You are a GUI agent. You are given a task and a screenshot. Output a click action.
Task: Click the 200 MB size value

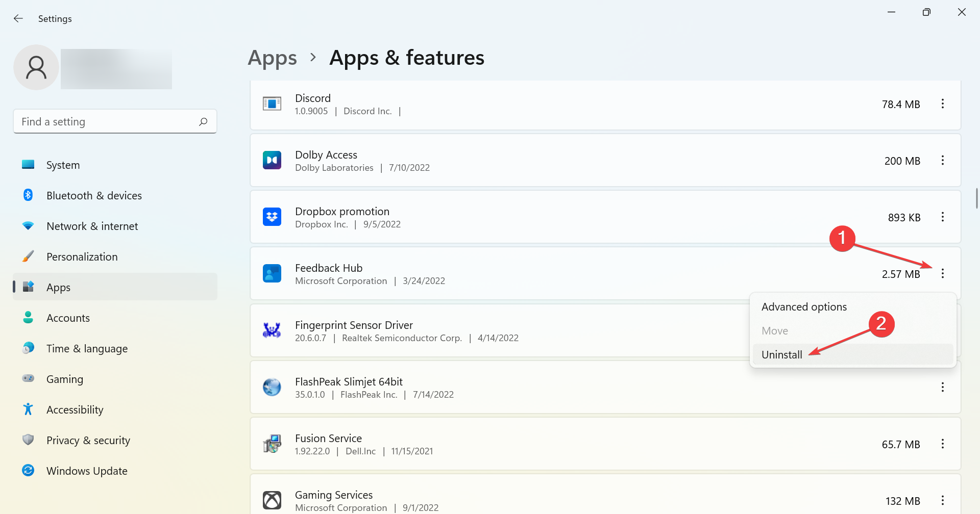point(902,161)
